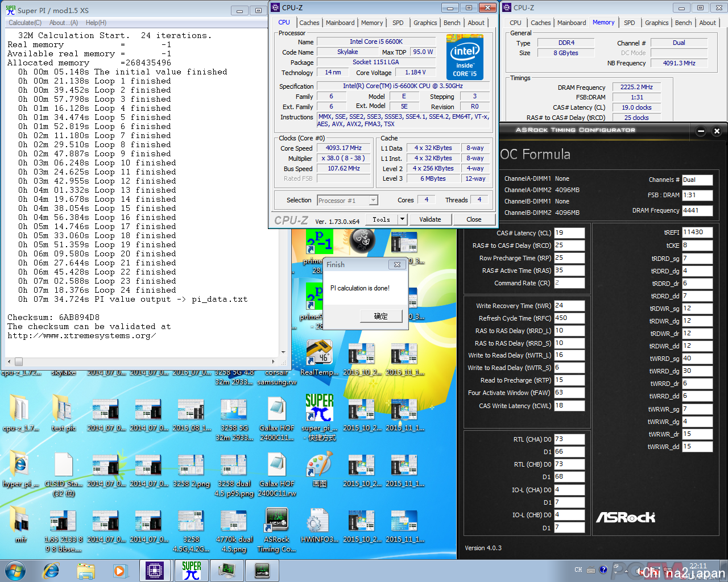Switch to the CPU-Z taskbar button
728x582 pixels.
click(155, 570)
